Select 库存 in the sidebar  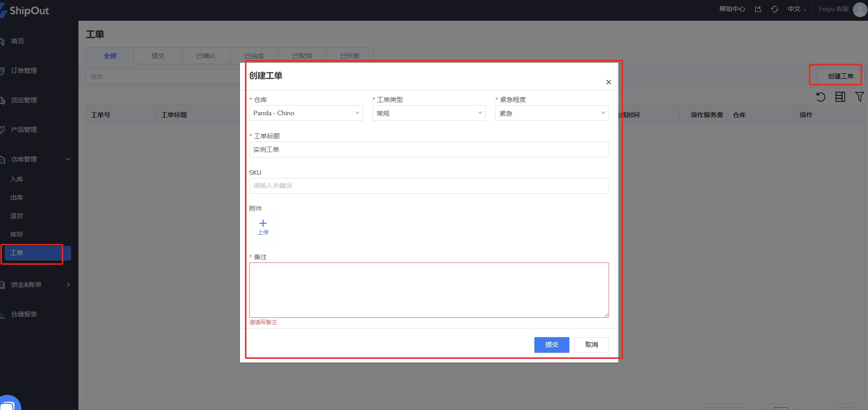click(17, 234)
